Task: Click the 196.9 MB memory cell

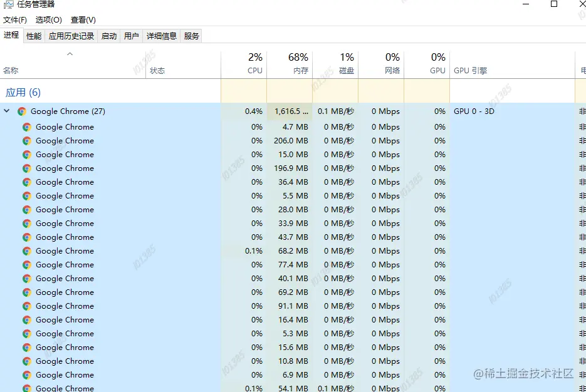Action: click(290, 168)
